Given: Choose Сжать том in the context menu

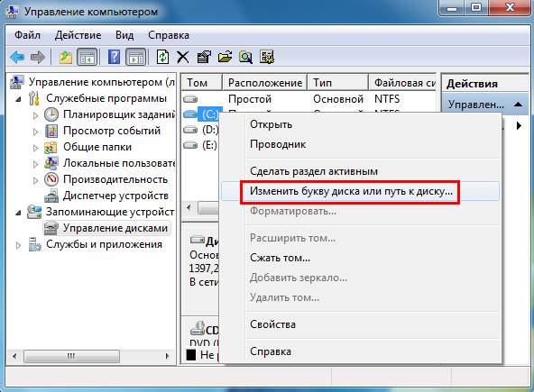Looking at the screenshot, I should (x=360, y=258).
